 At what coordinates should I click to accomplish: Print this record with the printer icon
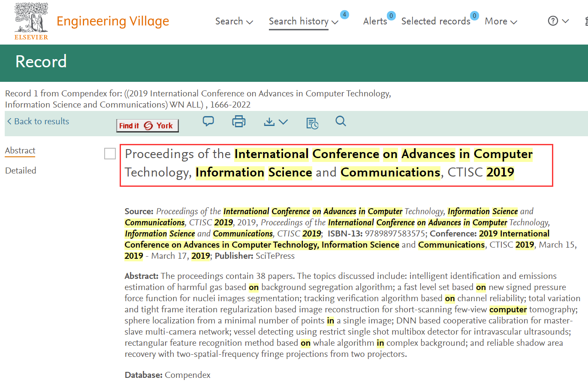[x=239, y=122]
